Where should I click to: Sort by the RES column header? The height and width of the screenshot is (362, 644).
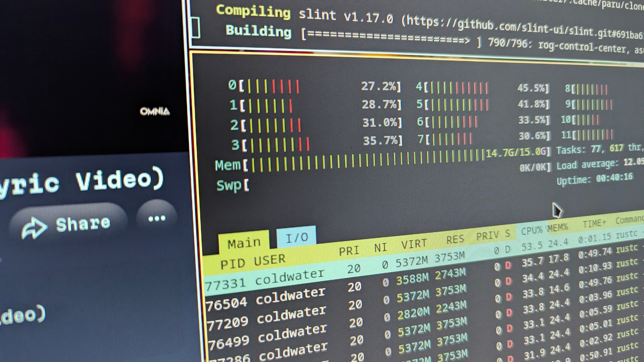(x=455, y=239)
